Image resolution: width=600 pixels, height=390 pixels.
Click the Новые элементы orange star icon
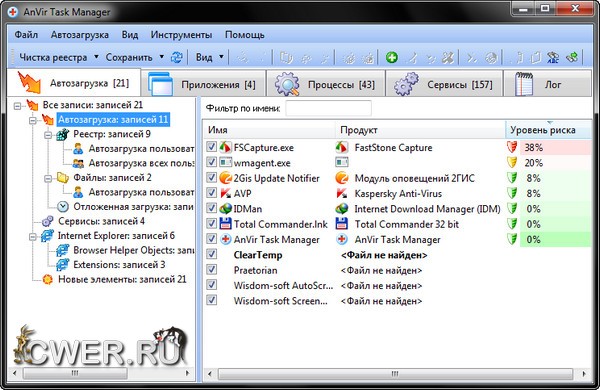coord(48,279)
